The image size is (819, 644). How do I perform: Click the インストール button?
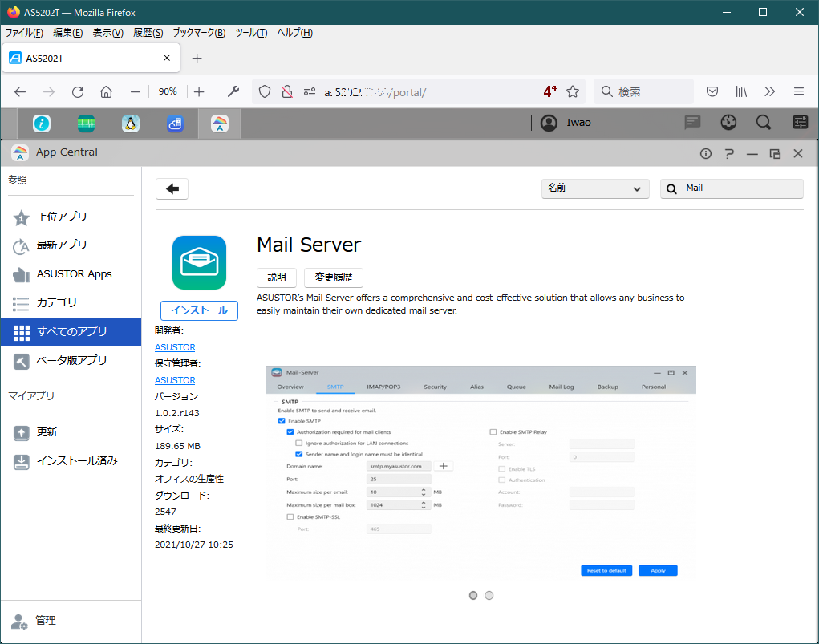[x=199, y=310]
